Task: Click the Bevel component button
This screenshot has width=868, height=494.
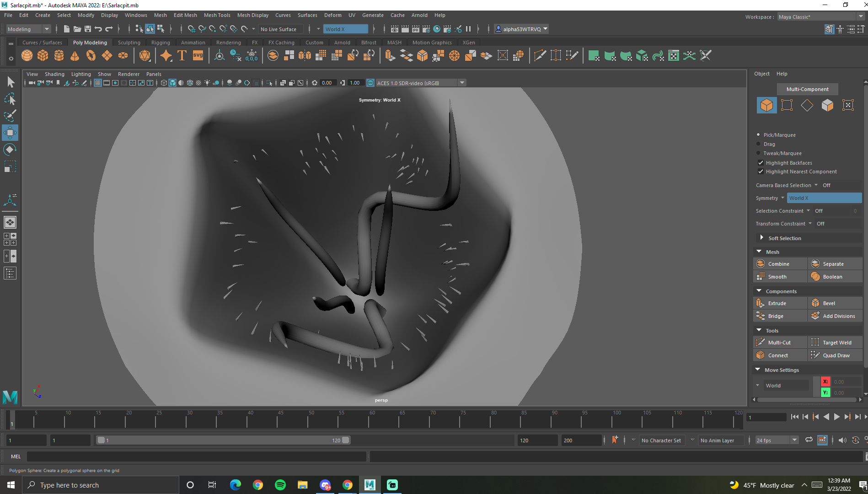Action: (835, 303)
